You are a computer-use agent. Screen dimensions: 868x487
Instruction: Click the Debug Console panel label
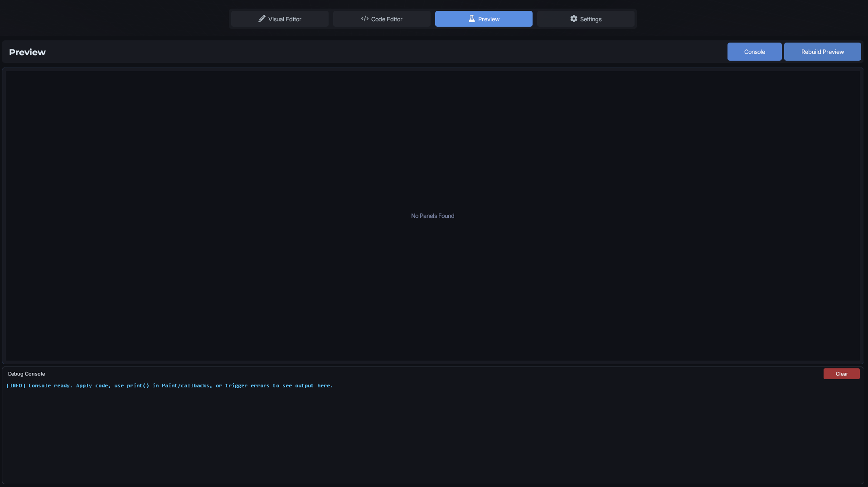click(26, 373)
